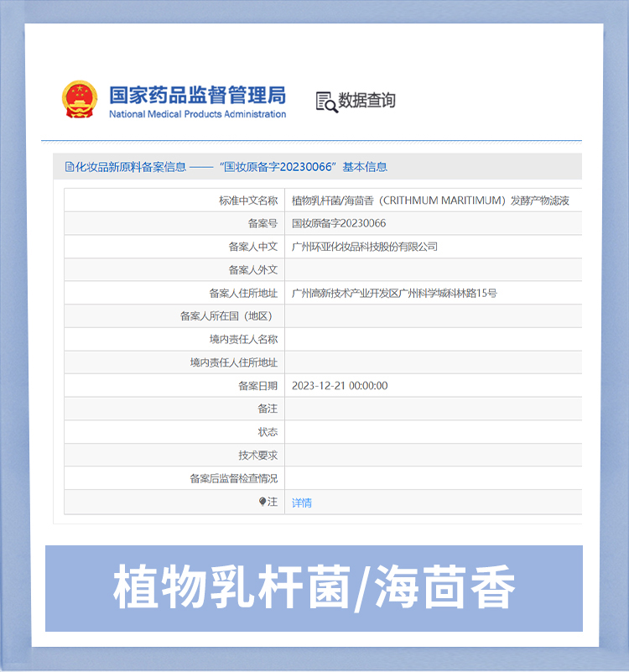Click the 备案后监督检查情况 row label
Image resolution: width=629 pixels, height=672 pixels.
pyautogui.click(x=234, y=478)
